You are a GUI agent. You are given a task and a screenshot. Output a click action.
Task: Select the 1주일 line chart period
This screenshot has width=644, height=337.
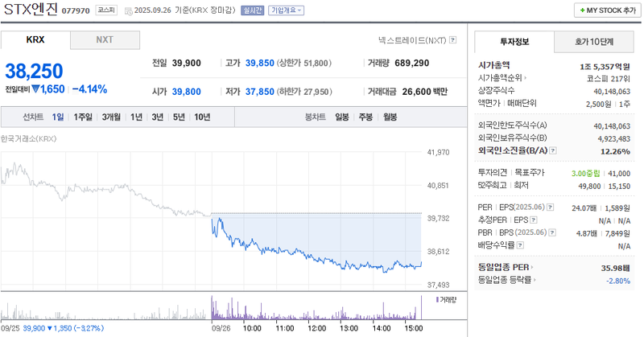point(83,117)
